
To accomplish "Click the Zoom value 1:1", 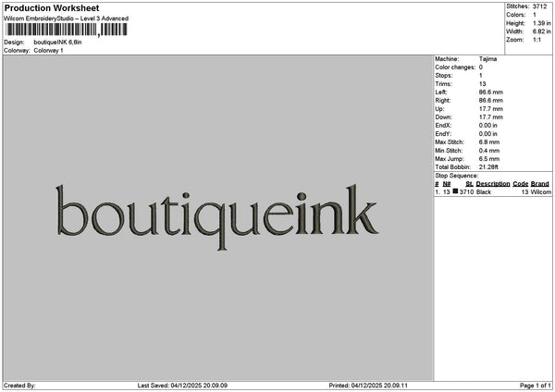I will [x=536, y=40].
